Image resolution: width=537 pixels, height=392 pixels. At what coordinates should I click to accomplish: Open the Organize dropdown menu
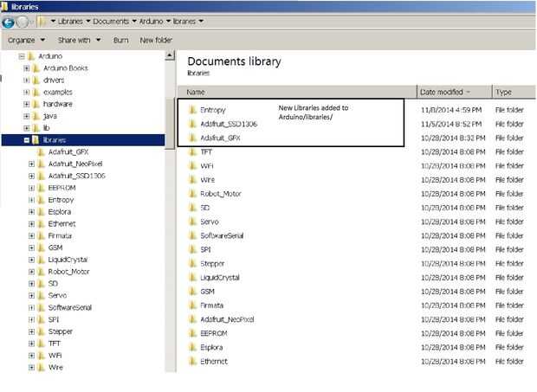(x=26, y=40)
